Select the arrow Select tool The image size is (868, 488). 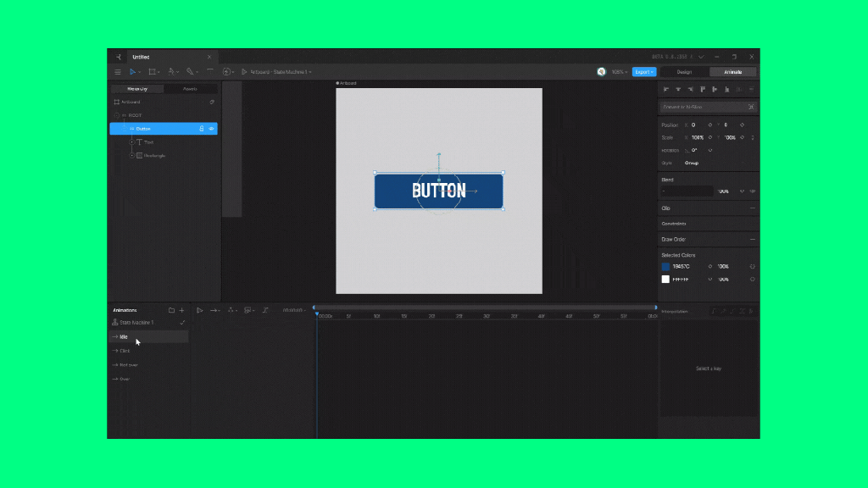click(133, 72)
